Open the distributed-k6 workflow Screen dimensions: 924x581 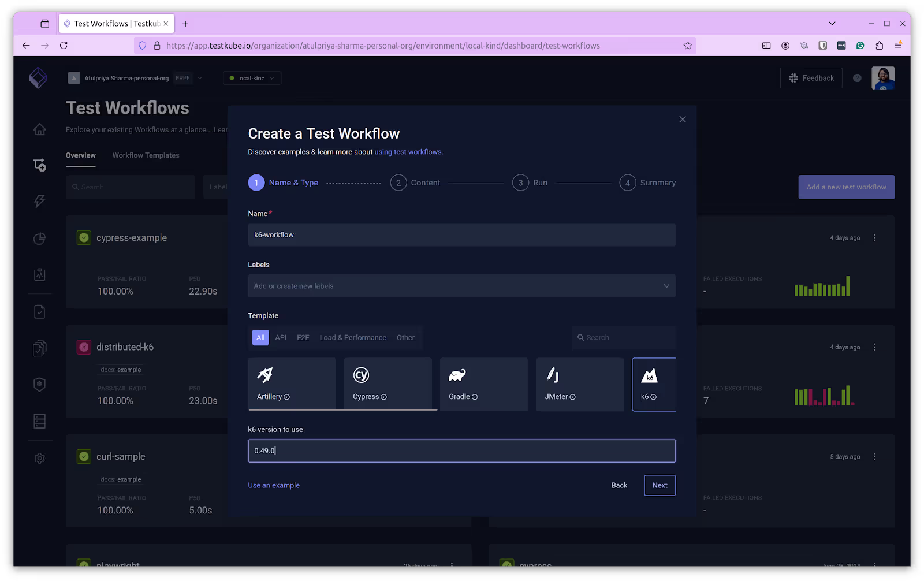(x=125, y=347)
